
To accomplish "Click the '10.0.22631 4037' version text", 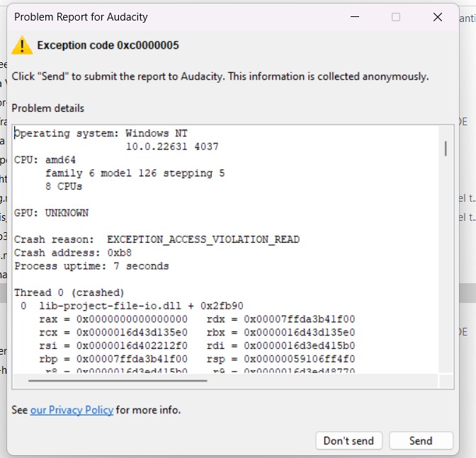I will pyautogui.click(x=172, y=147).
